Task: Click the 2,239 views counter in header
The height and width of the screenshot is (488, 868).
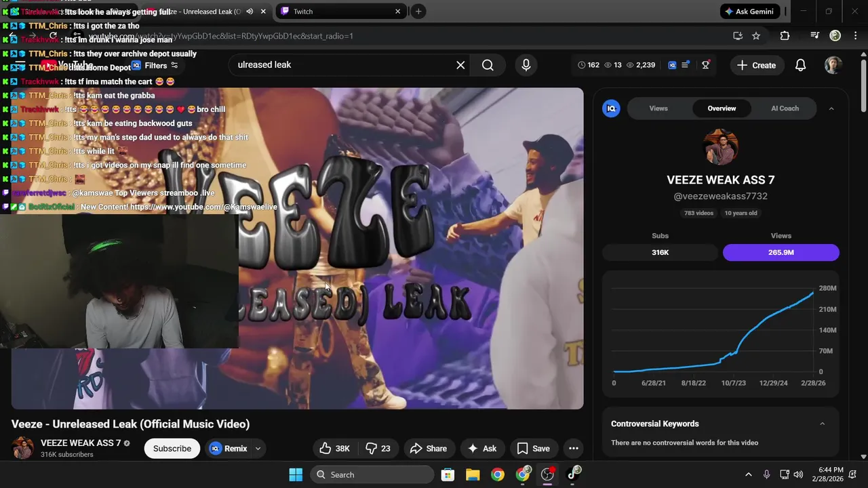Action: [641, 65]
